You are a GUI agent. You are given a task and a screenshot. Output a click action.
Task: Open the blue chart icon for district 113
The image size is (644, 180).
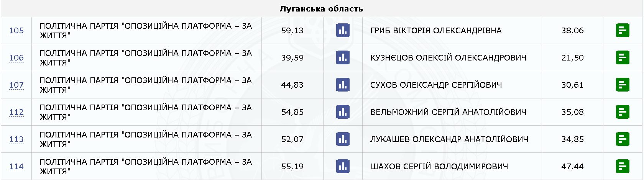pos(343,139)
